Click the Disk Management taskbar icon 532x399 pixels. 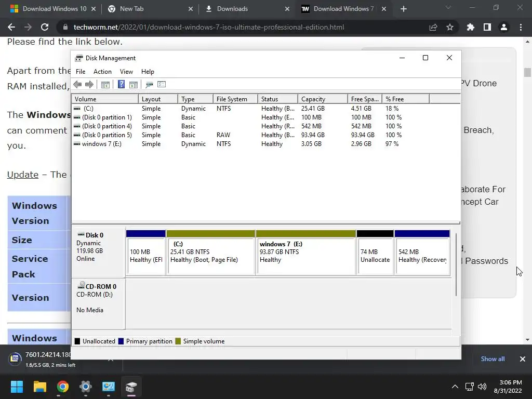pyautogui.click(x=131, y=387)
